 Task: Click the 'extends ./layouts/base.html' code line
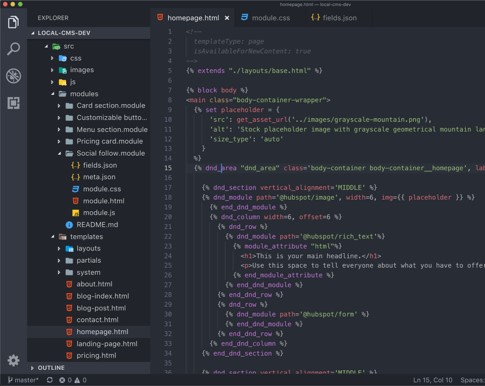coord(254,71)
